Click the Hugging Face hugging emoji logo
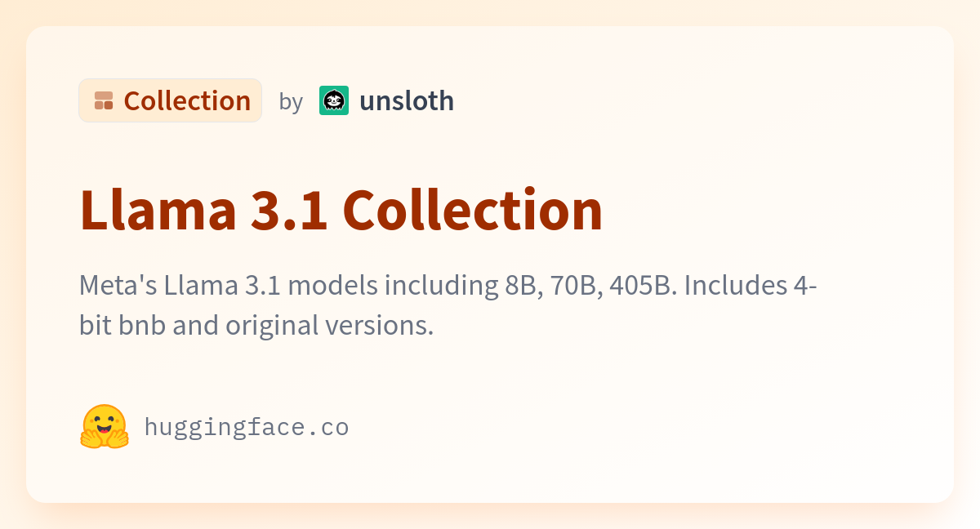The height and width of the screenshot is (529, 980). pos(105,426)
